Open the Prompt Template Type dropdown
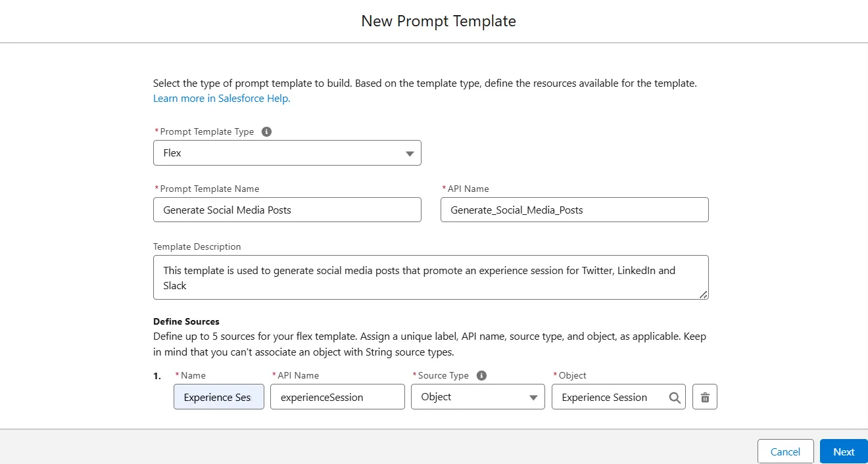 click(287, 153)
